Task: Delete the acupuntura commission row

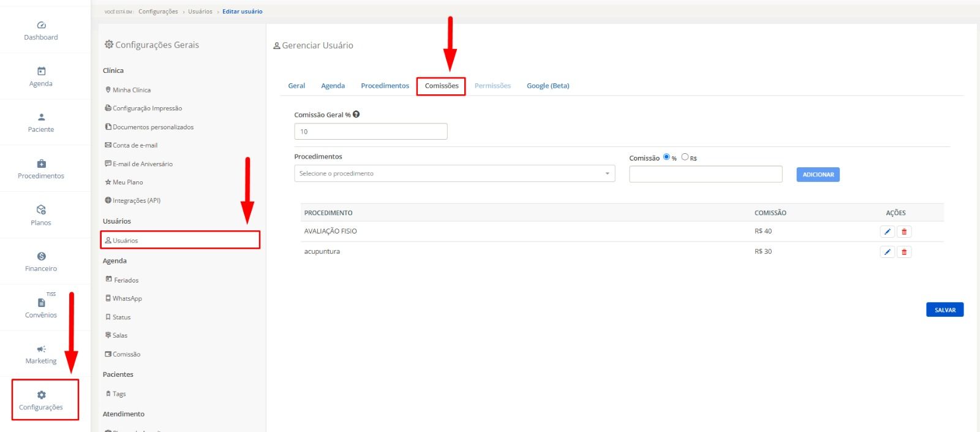Action: 904,252
